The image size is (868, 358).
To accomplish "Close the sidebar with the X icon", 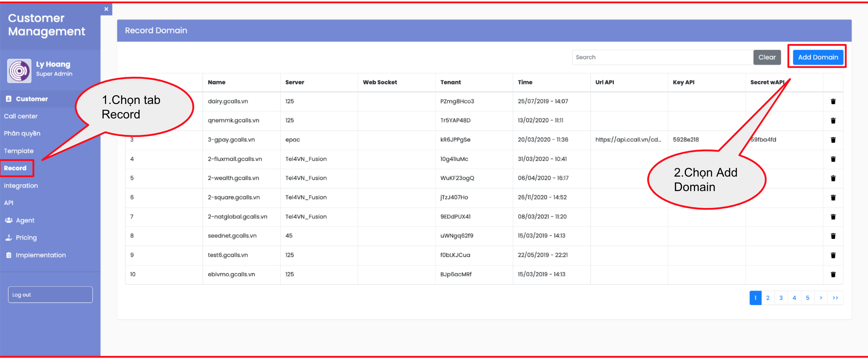I will (106, 9).
